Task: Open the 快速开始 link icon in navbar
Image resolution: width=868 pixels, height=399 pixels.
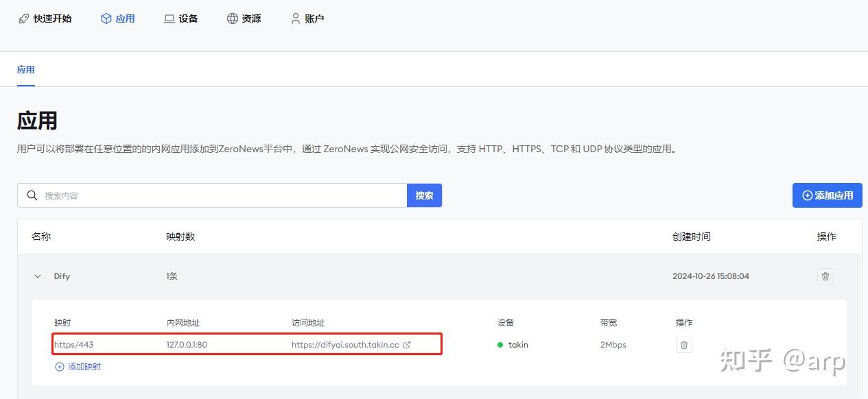Action: pyautogui.click(x=23, y=19)
